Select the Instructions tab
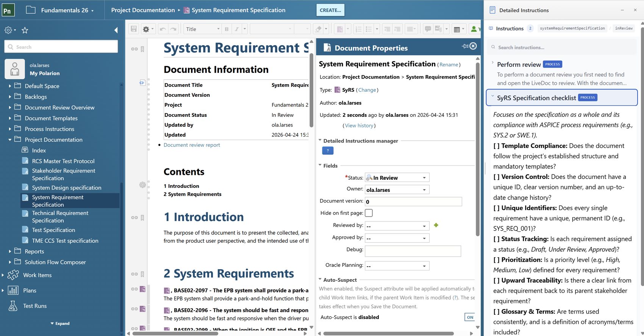 tap(510, 28)
